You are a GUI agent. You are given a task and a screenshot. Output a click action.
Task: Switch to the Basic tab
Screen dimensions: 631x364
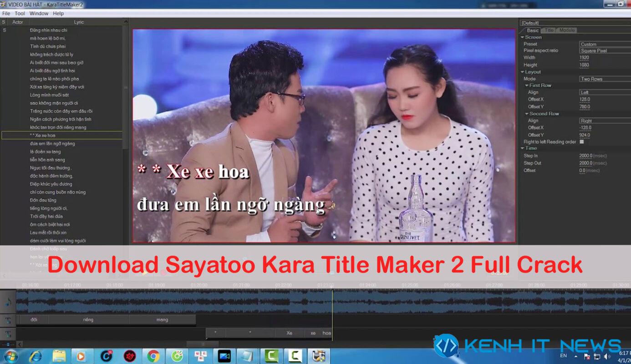[533, 30]
